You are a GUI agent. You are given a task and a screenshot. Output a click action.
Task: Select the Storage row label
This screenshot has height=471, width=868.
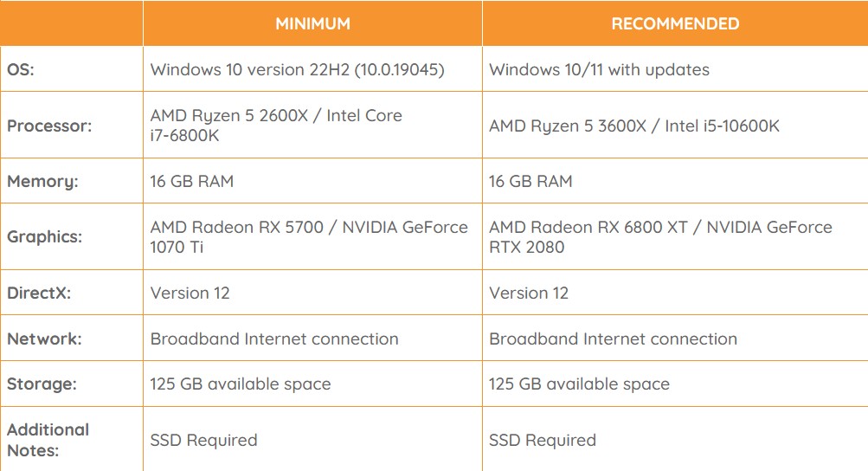coord(42,384)
